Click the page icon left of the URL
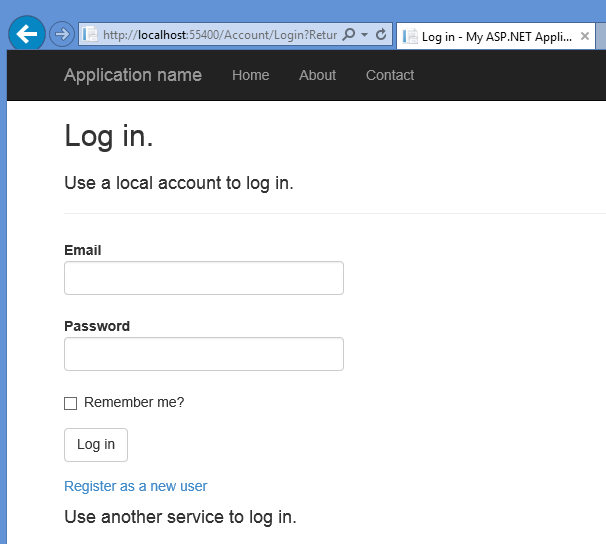 click(x=91, y=35)
